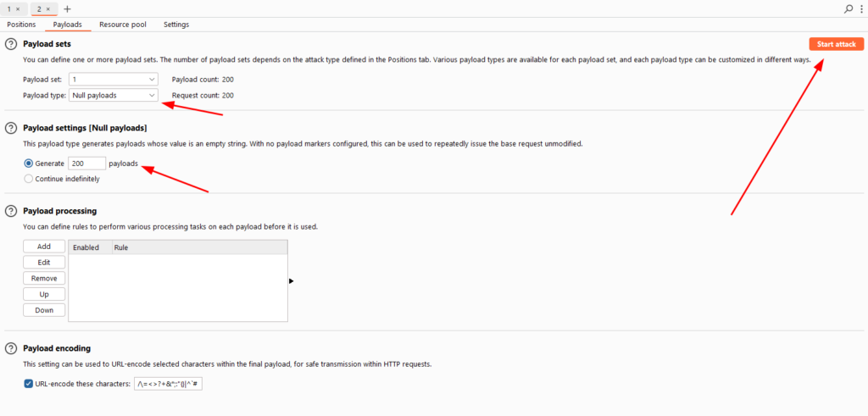Close attack tab 2 via its x
Image resolution: width=868 pixels, height=416 pixels.
pos(48,9)
